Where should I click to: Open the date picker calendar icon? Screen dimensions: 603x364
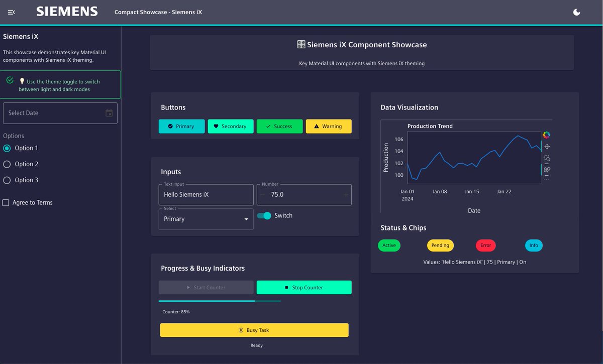(109, 113)
